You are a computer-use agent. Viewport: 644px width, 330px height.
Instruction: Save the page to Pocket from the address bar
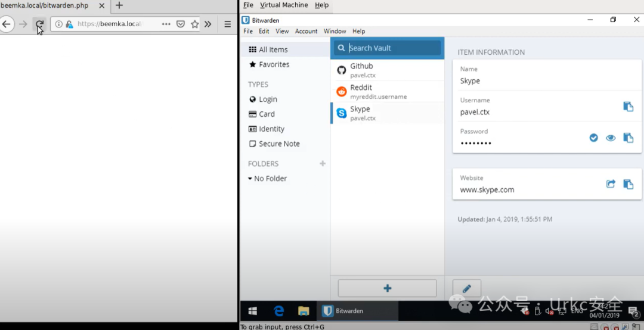click(180, 24)
